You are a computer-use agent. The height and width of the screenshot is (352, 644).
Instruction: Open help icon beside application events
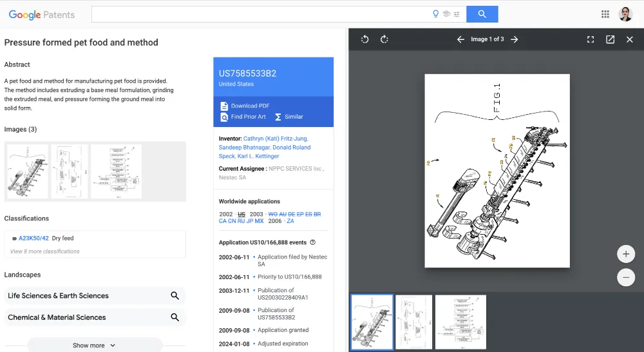click(312, 242)
